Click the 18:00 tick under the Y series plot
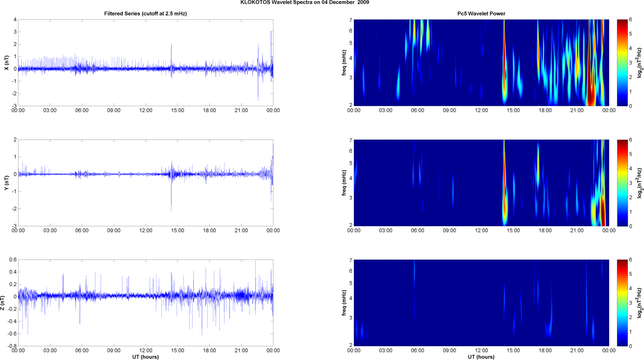This screenshot has width=644, height=360. click(x=209, y=231)
